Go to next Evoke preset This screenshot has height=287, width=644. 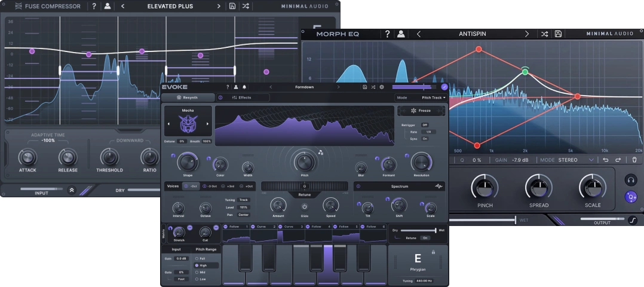tap(338, 87)
